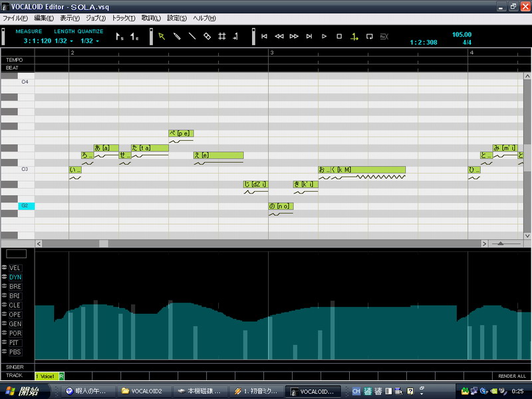Viewport: 532px width, 399px height.
Task: Toggle the eye icon beside PIT
Action: pos(5,342)
